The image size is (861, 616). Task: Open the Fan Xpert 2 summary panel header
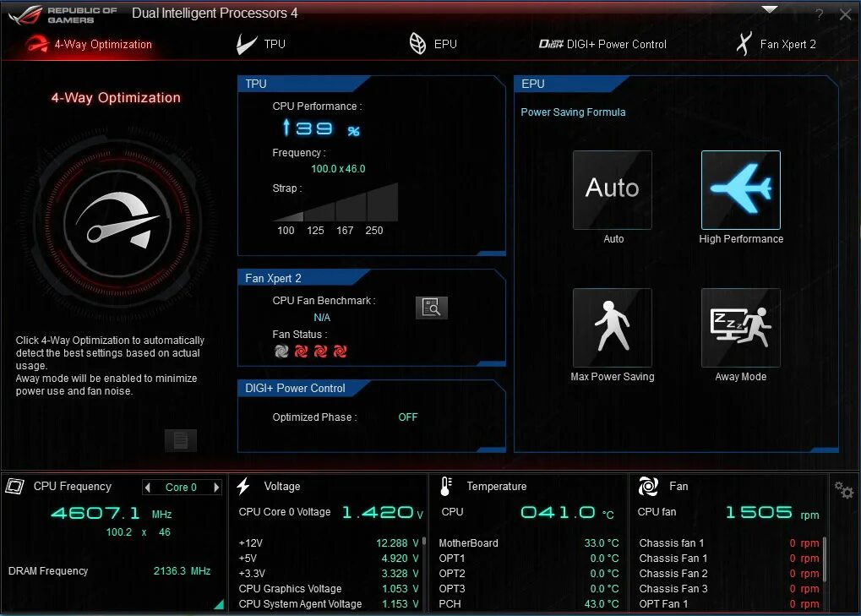pos(303,278)
